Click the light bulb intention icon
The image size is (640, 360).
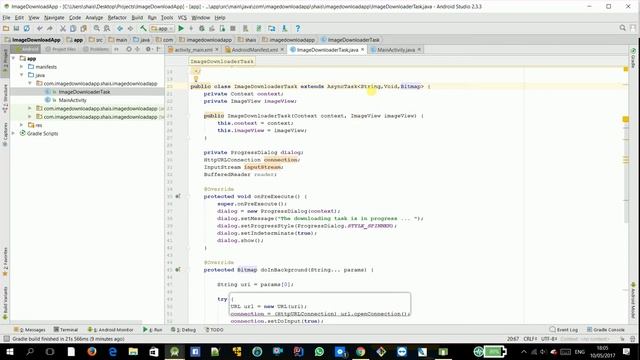point(196,79)
